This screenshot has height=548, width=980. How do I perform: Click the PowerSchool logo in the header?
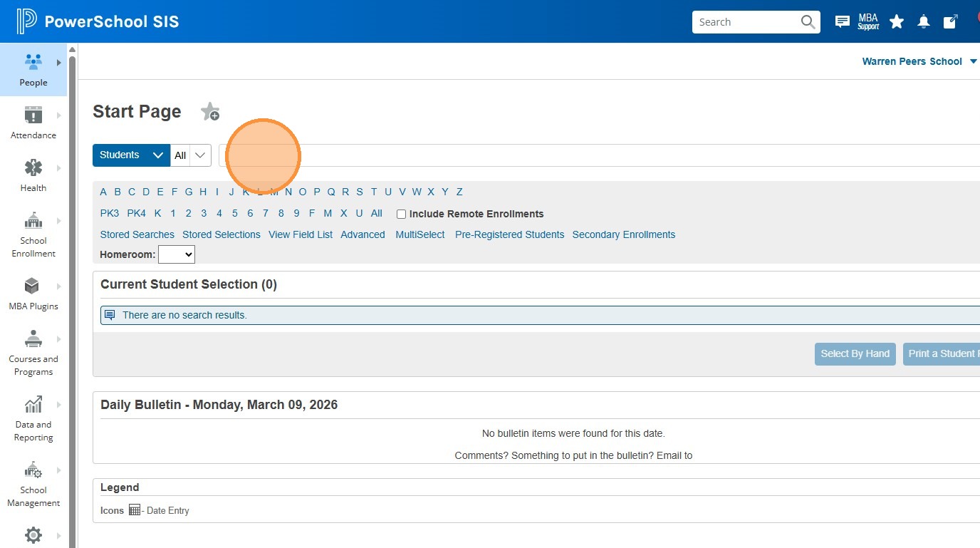tap(98, 21)
